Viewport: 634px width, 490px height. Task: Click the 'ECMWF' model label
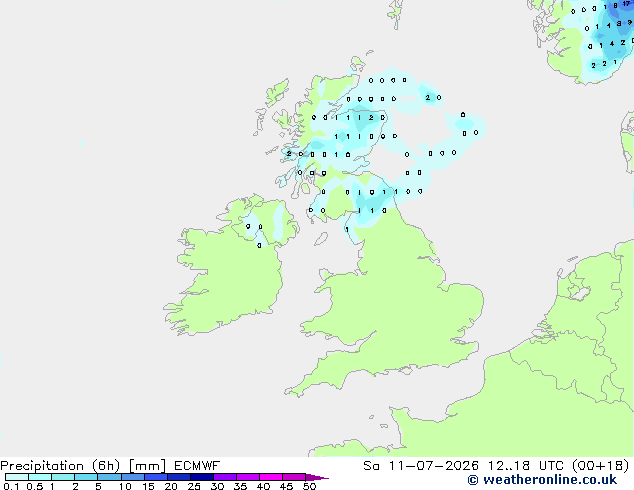(197, 466)
